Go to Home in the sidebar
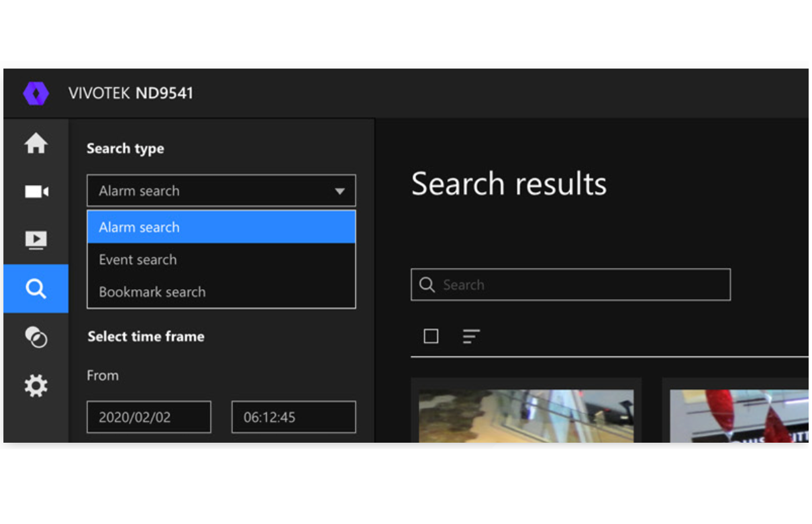812x524 pixels. tap(36, 144)
